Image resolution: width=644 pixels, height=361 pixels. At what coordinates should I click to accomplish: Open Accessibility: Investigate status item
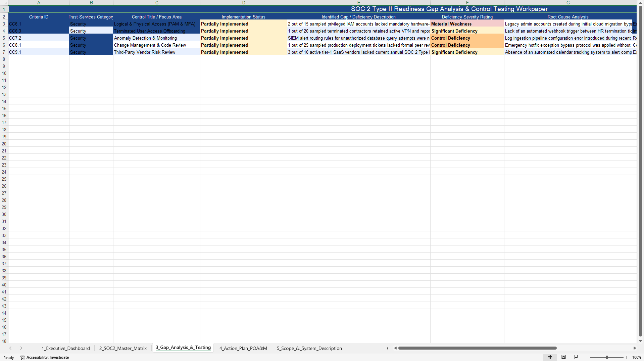coord(45,357)
